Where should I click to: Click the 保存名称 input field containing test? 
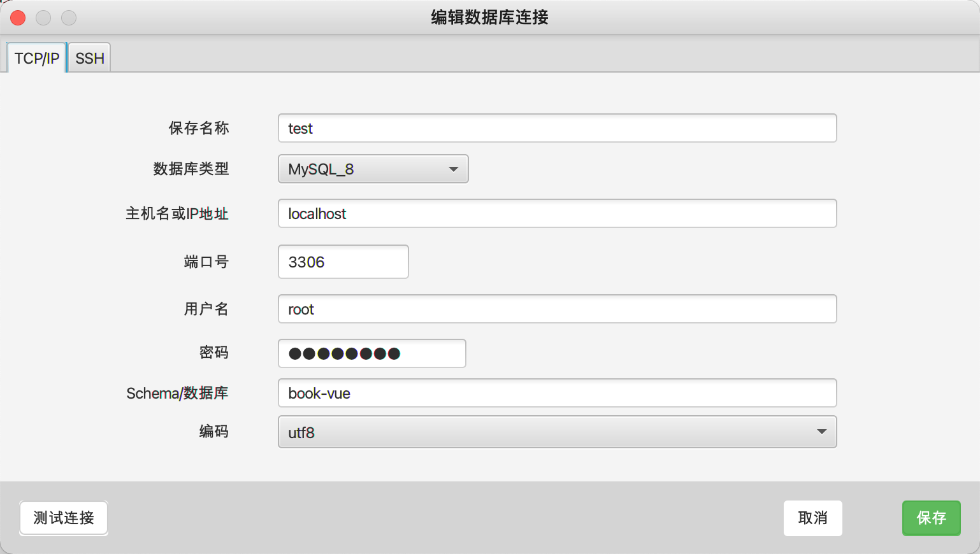point(557,128)
